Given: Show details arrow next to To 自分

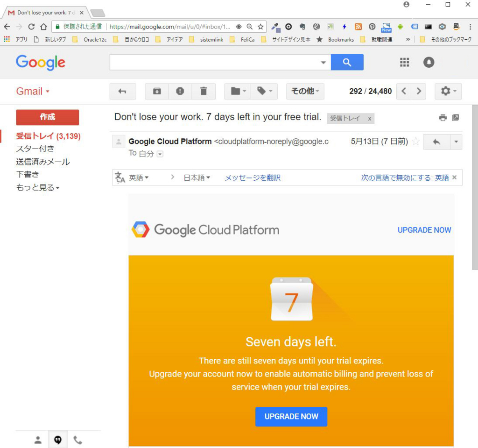Looking at the screenshot, I should point(160,154).
